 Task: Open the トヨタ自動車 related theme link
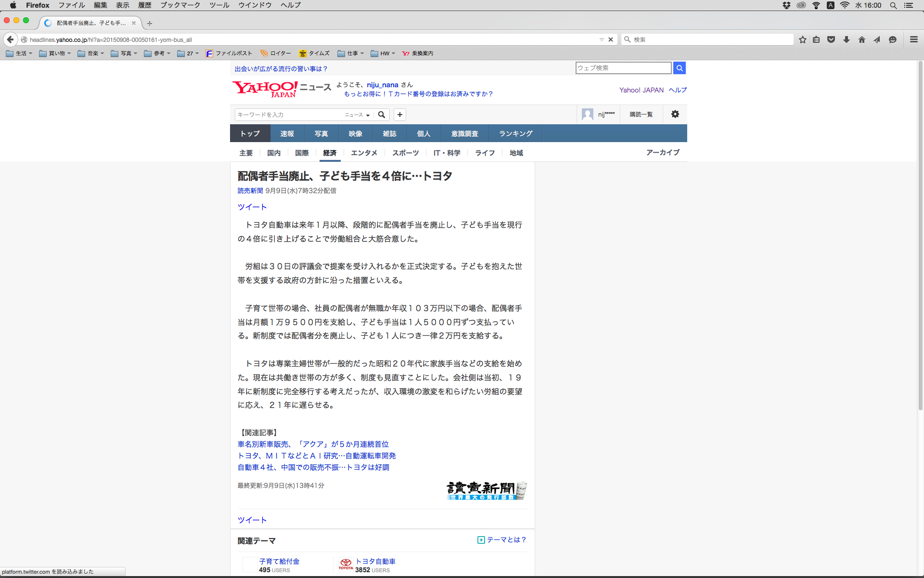click(375, 561)
